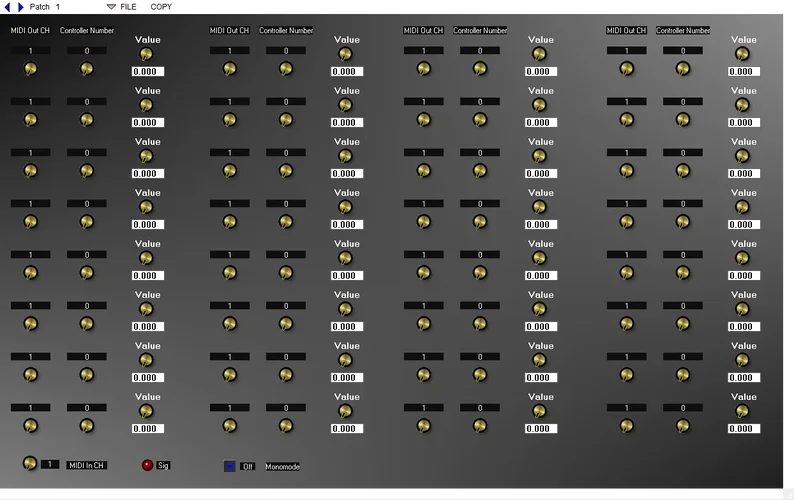Turn fourth bank row 1 MIDI Out CH knob
Viewport: 794px width, 500px height.
(626, 68)
